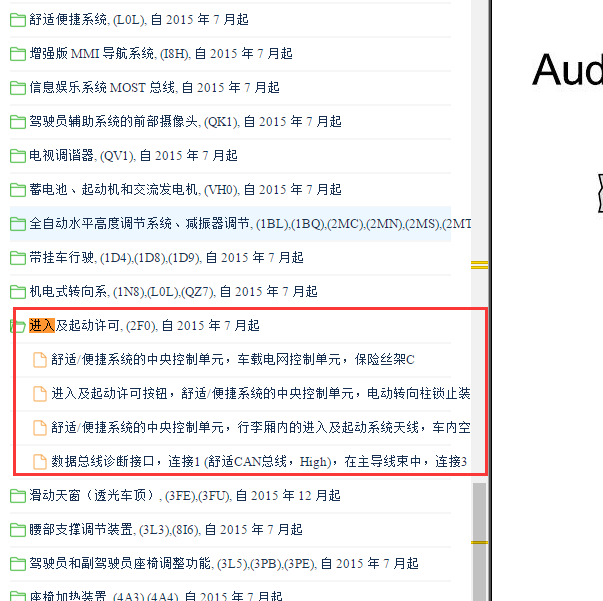Click folder icon beside 带挂车行驶
The image size is (603, 601).
tap(18, 258)
